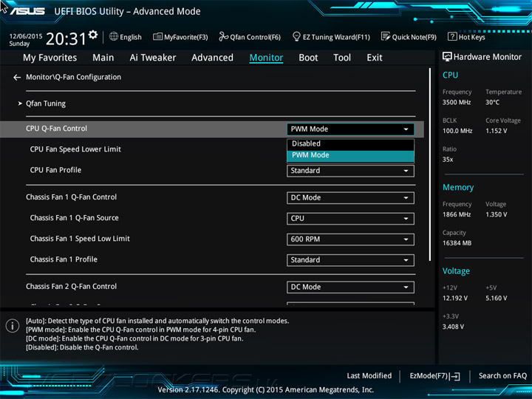Click the 16384 MB capacity value

click(457, 243)
